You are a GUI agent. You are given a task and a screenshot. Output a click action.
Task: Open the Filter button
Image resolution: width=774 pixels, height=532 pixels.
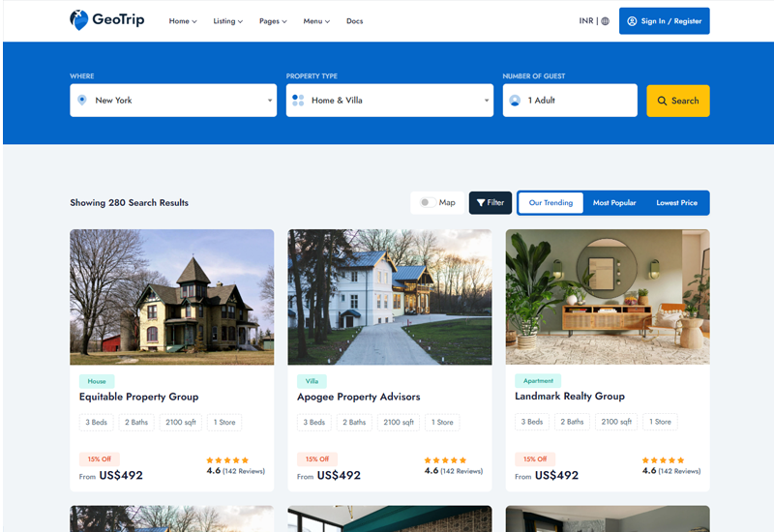pyautogui.click(x=491, y=203)
